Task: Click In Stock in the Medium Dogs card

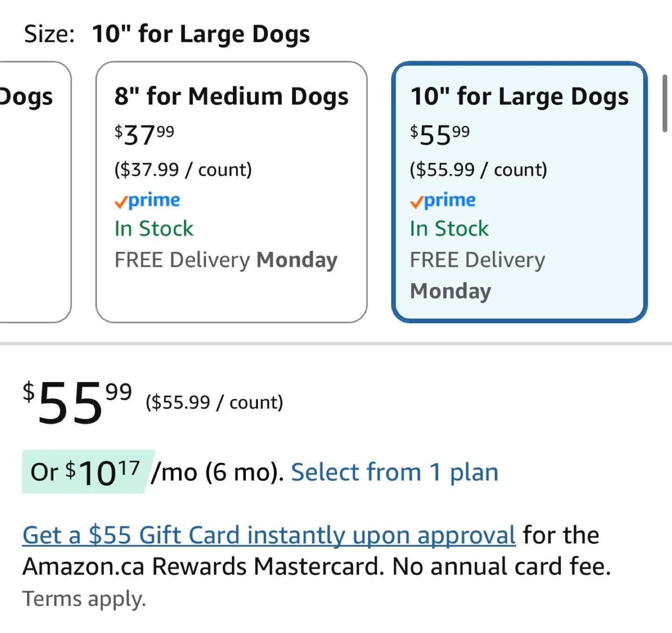Action: (154, 229)
